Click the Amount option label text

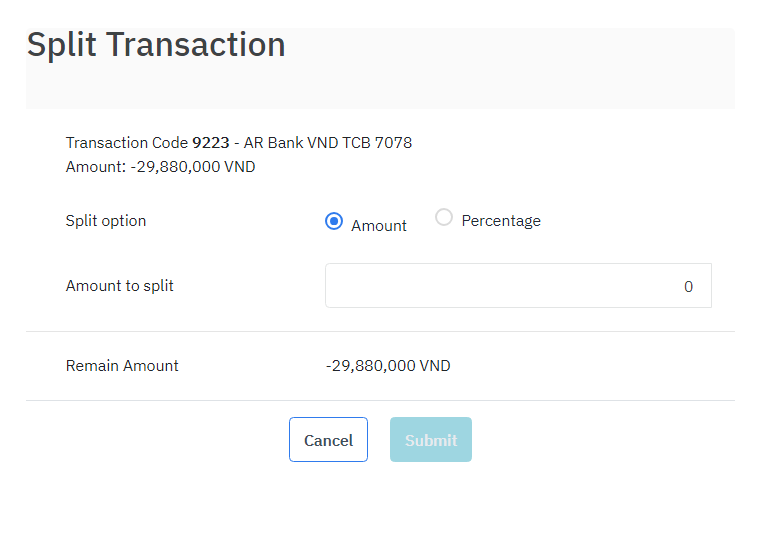click(x=379, y=226)
